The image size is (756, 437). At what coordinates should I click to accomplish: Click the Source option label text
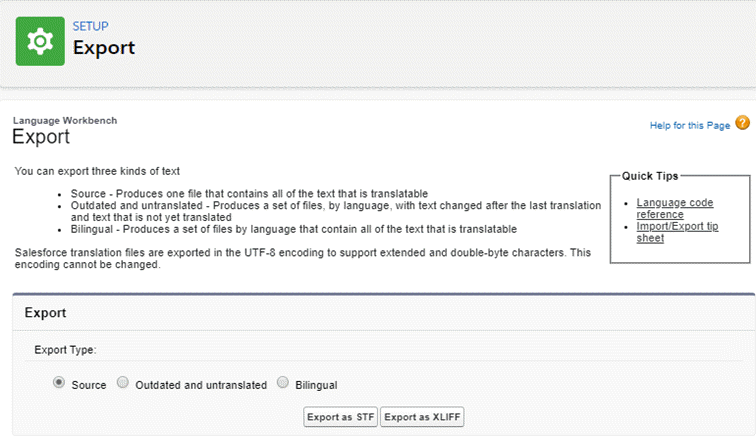point(89,383)
